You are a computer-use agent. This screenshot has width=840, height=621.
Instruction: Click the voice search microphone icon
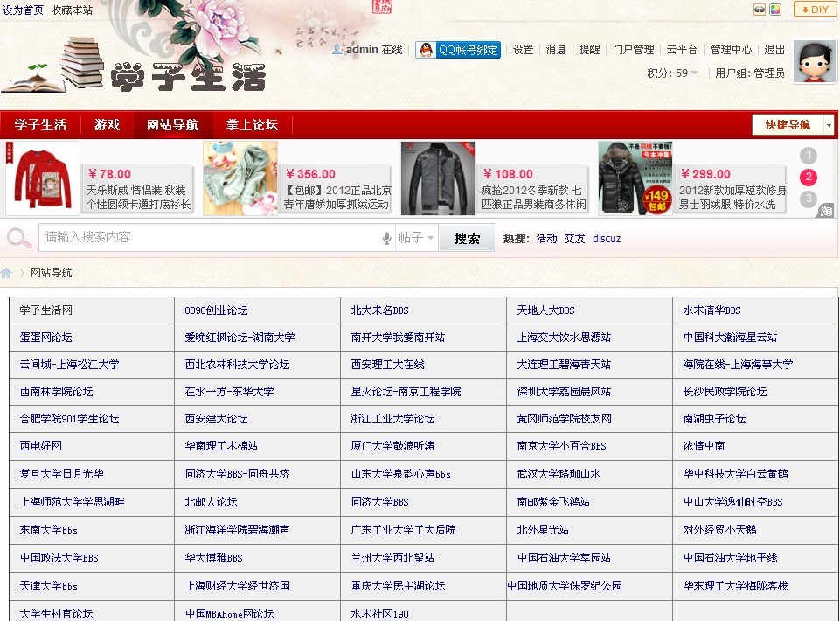click(x=387, y=237)
